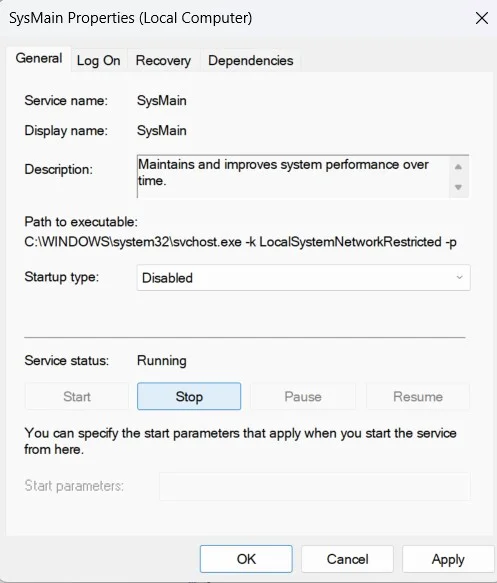Click the Apply button
497x583 pixels.
[x=448, y=559]
